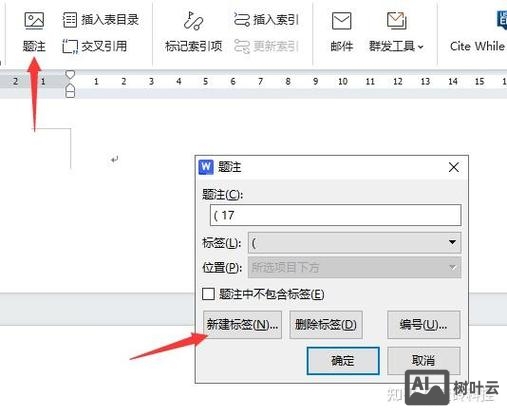Screen dimensions: 507x416
Task: Open the 邮件 mail tool
Action: click(342, 32)
